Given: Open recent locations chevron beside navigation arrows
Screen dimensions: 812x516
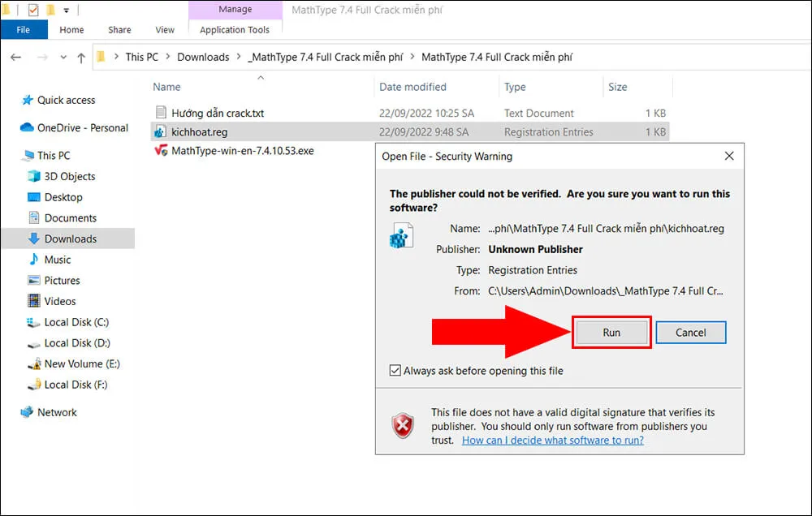Looking at the screenshot, I should (x=63, y=57).
